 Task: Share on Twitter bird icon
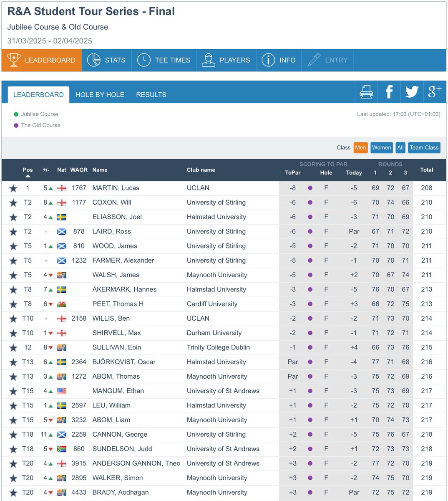click(412, 92)
